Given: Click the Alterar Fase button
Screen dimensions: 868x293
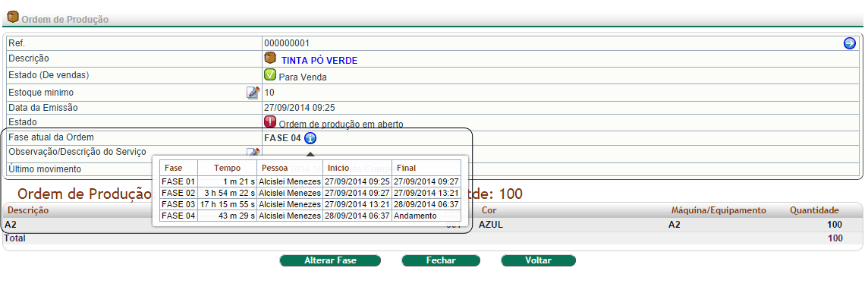Looking at the screenshot, I should tap(331, 260).
